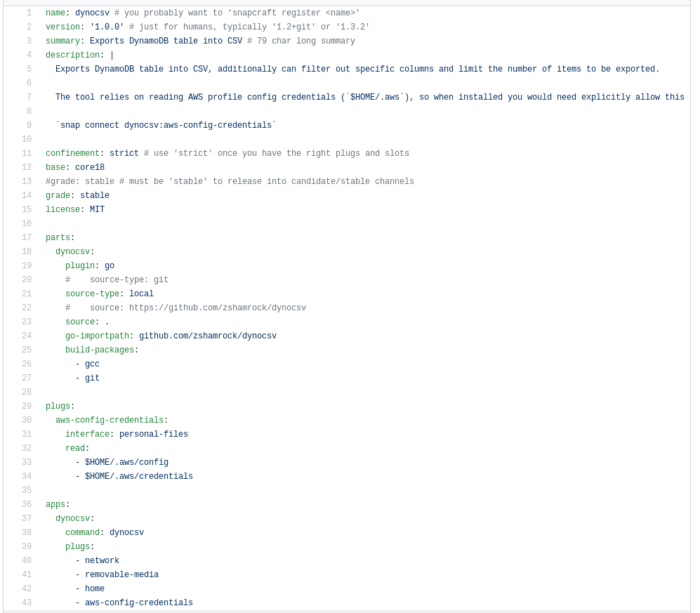
Task: Click the 'grade' key on line 14
Action: tap(58, 195)
